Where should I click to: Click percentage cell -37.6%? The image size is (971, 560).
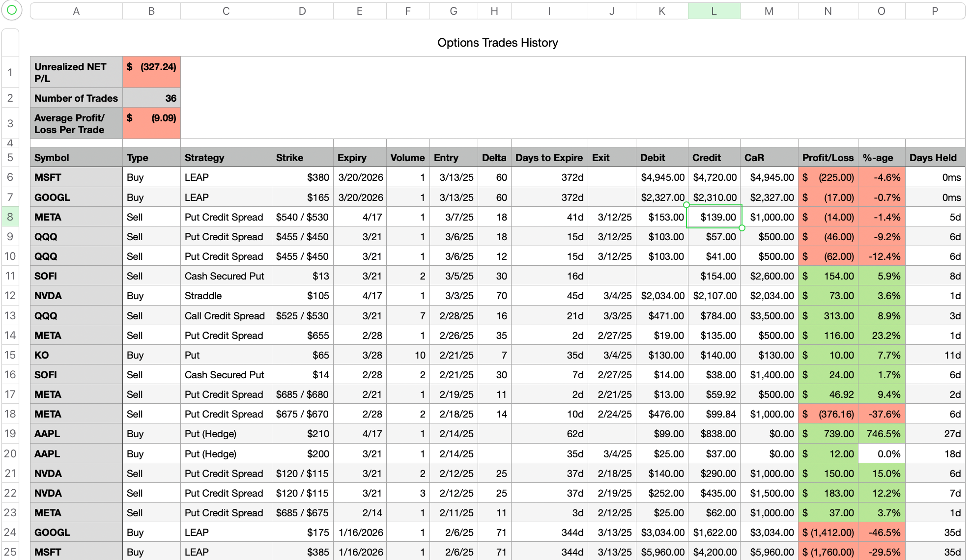(x=882, y=414)
